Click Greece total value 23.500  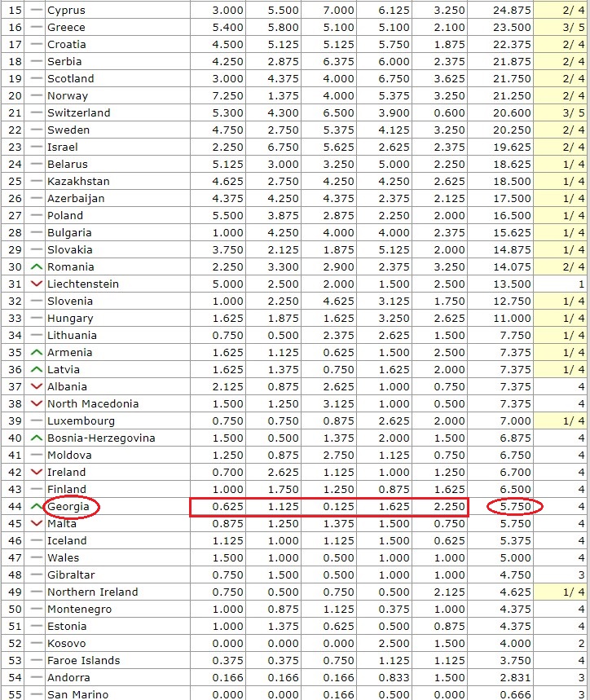pos(512,27)
